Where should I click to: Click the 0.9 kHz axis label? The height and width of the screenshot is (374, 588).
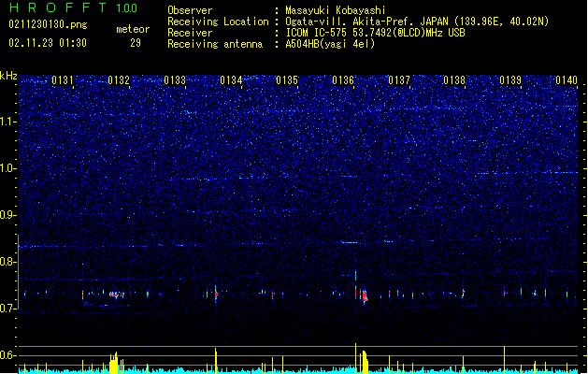8,215
